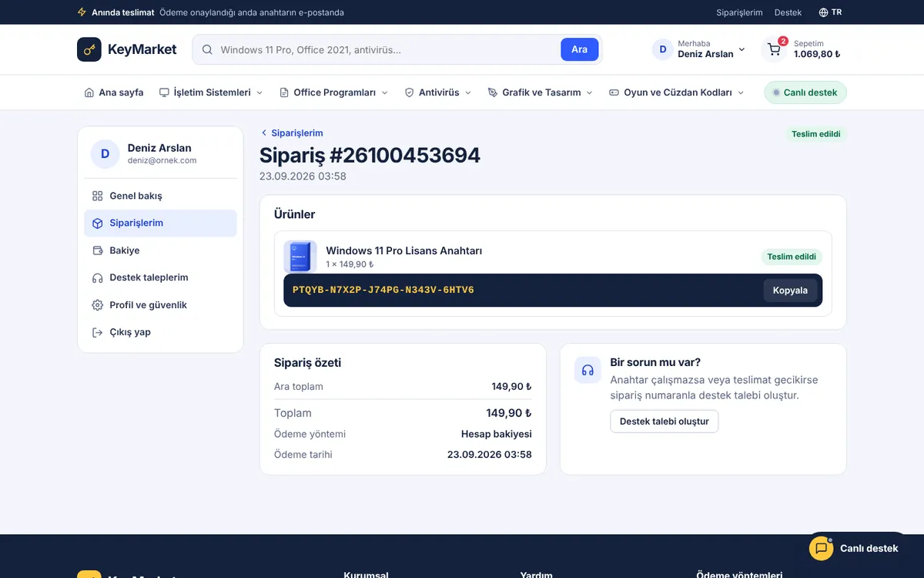Viewport: 924px width, 578px height.
Task: Open Destek link in top bar
Action: (x=788, y=12)
